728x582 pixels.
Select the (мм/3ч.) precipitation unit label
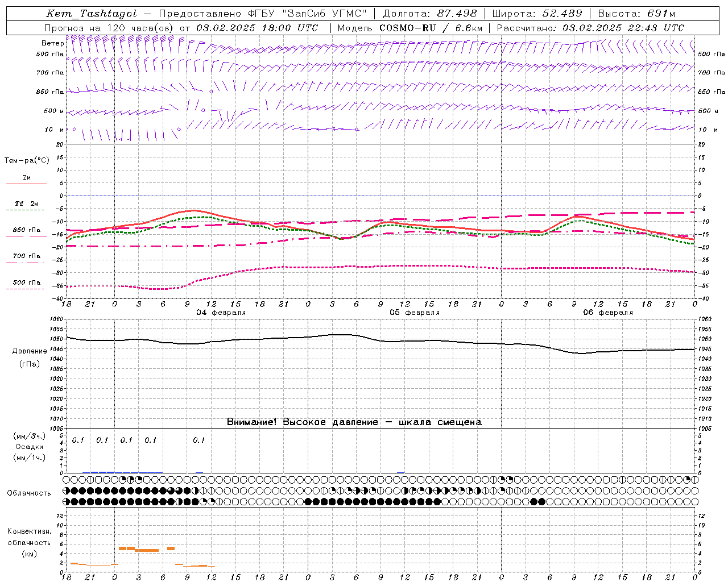(x=30, y=436)
